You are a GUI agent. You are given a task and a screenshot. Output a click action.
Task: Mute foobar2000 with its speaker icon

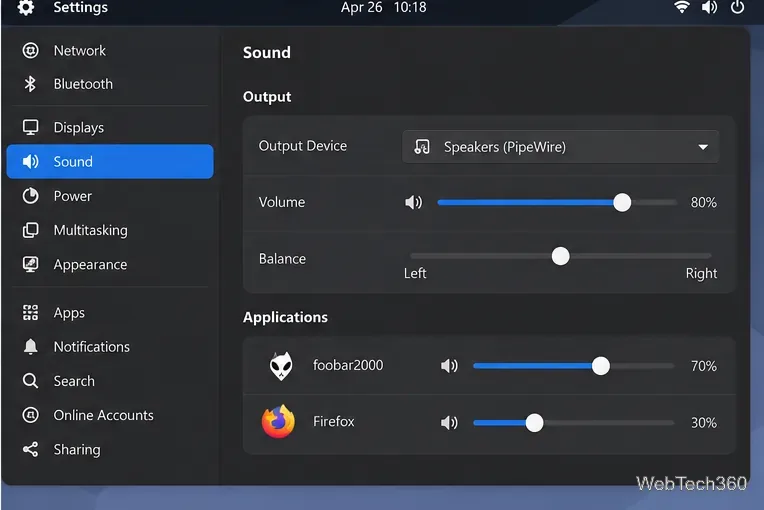(449, 366)
